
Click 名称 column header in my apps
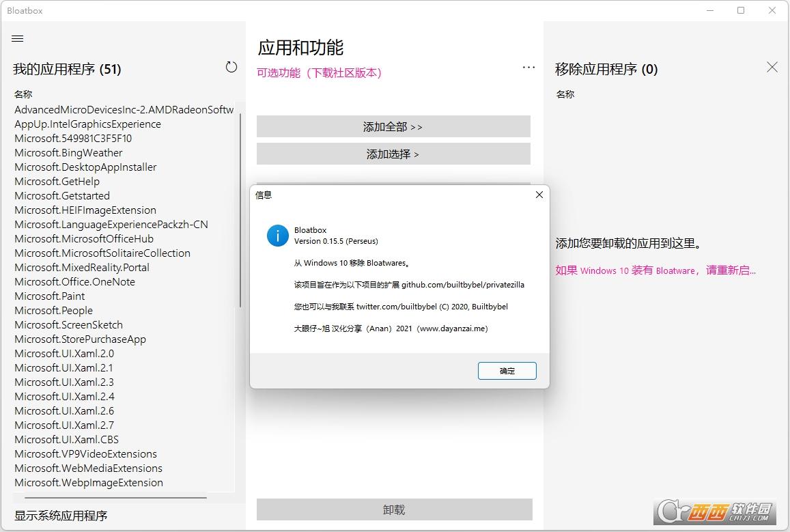[23, 94]
